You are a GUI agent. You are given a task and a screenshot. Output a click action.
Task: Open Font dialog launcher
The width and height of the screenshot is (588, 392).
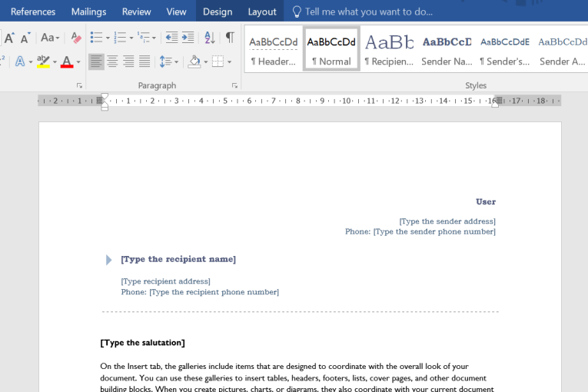[x=79, y=85]
